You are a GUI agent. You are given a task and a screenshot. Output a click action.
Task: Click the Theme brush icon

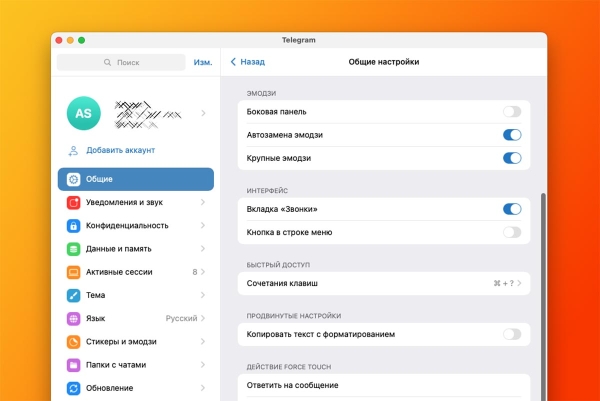click(74, 295)
